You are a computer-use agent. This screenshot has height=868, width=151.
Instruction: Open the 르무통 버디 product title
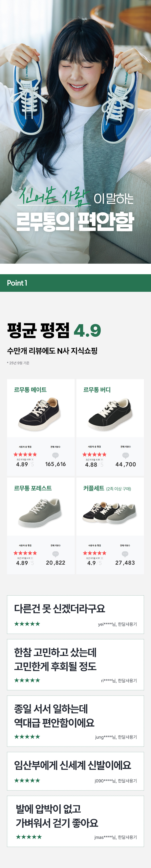click(x=97, y=390)
